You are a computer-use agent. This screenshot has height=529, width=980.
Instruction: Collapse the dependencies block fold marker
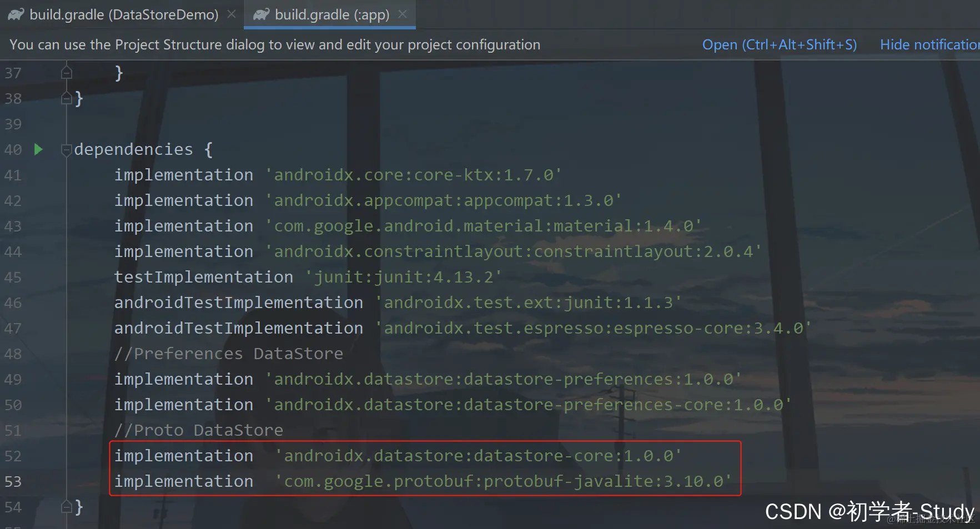click(67, 150)
